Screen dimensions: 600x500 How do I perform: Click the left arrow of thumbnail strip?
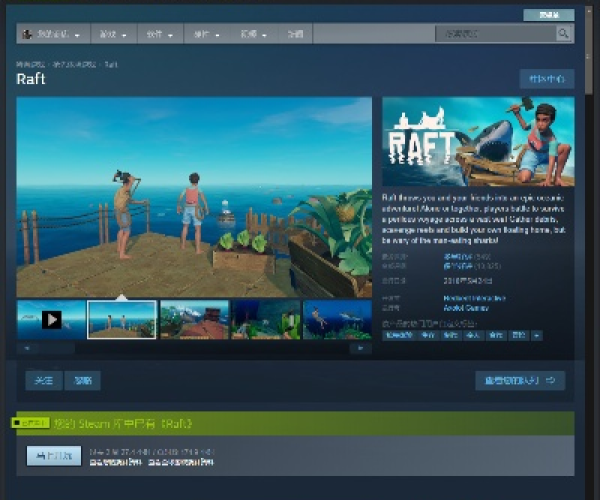[x=27, y=349]
